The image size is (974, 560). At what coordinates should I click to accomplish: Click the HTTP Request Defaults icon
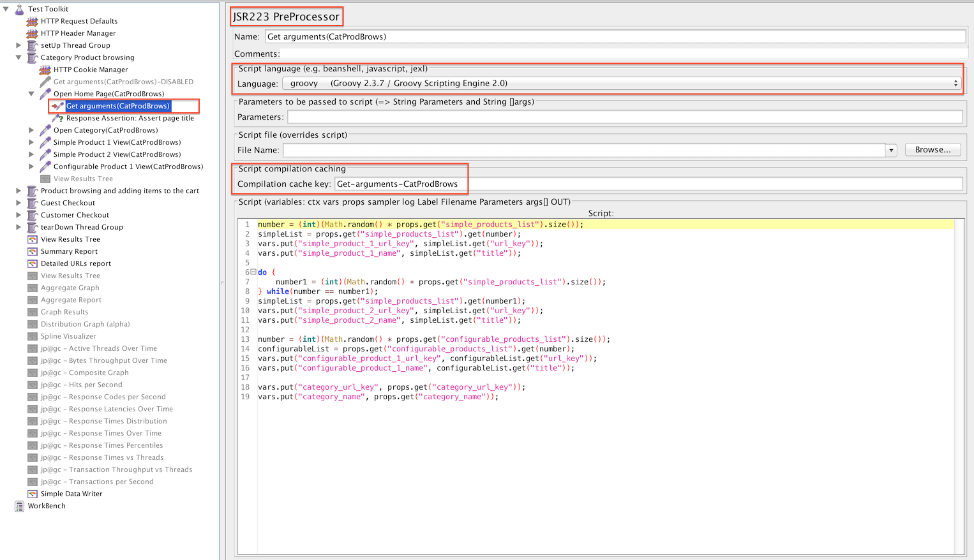(32, 21)
